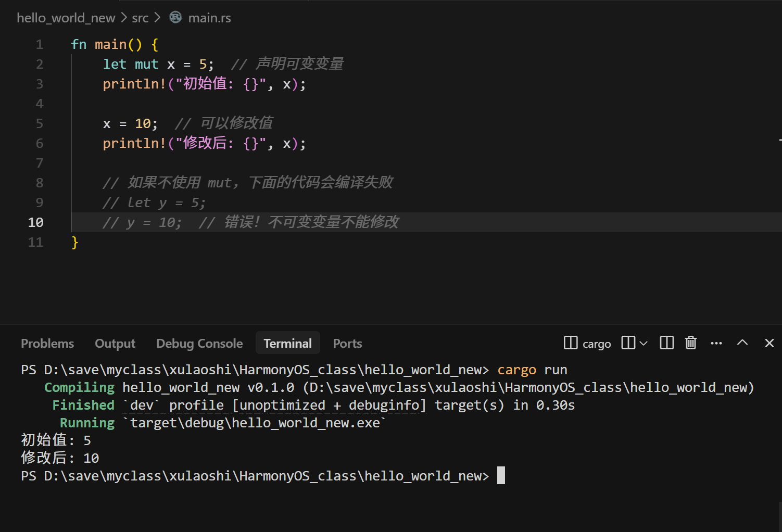Click the Rust file icon in breadcrumb
The width and height of the screenshot is (782, 532).
pyautogui.click(x=175, y=17)
